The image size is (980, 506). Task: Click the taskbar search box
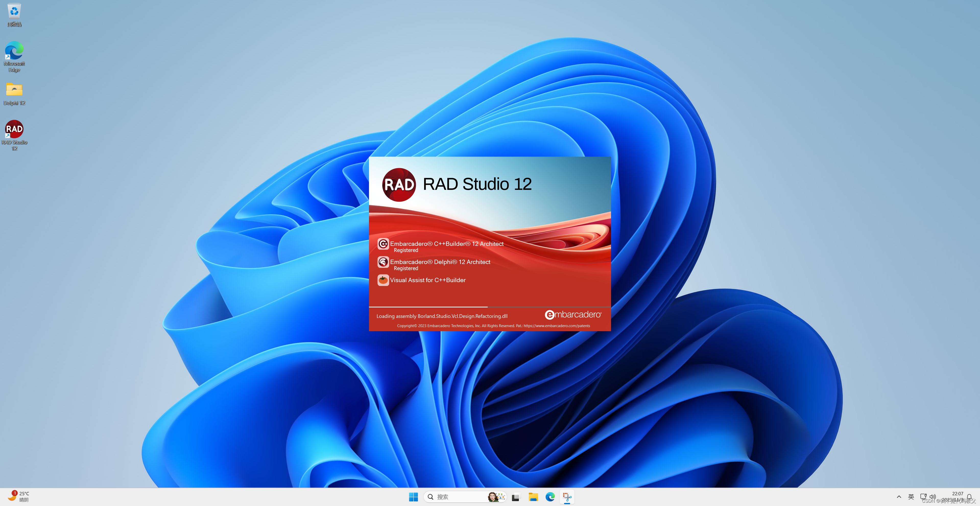[x=457, y=497]
